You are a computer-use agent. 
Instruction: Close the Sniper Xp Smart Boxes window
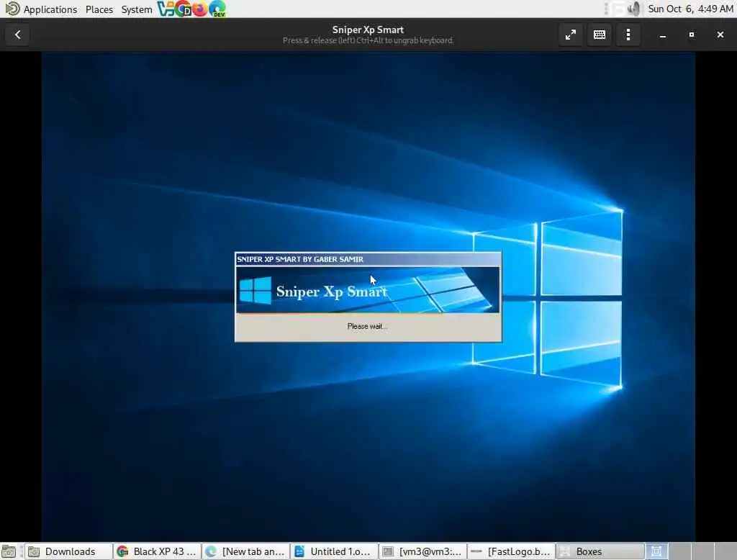click(x=720, y=35)
